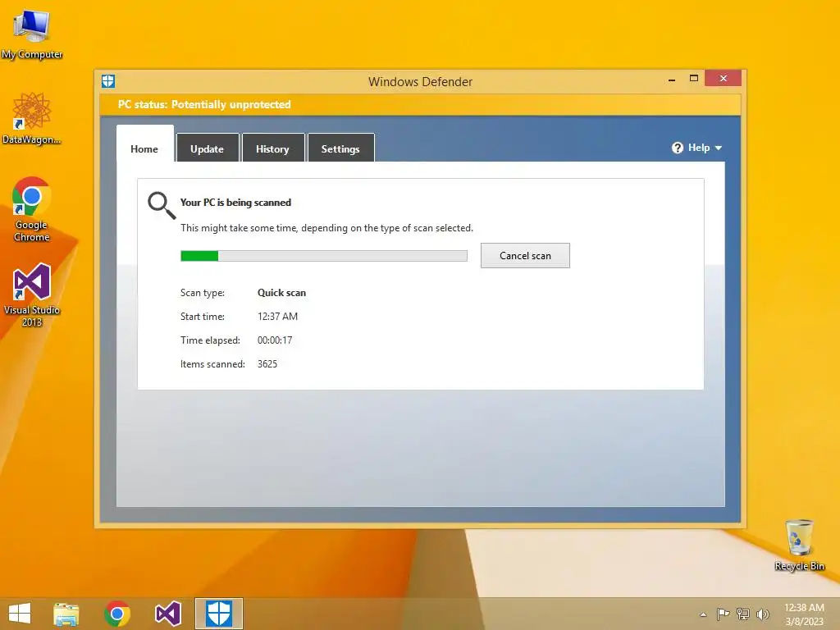The width and height of the screenshot is (840, 630).
Task: Click 'This might take some time' description text
Action: [326, 228]
